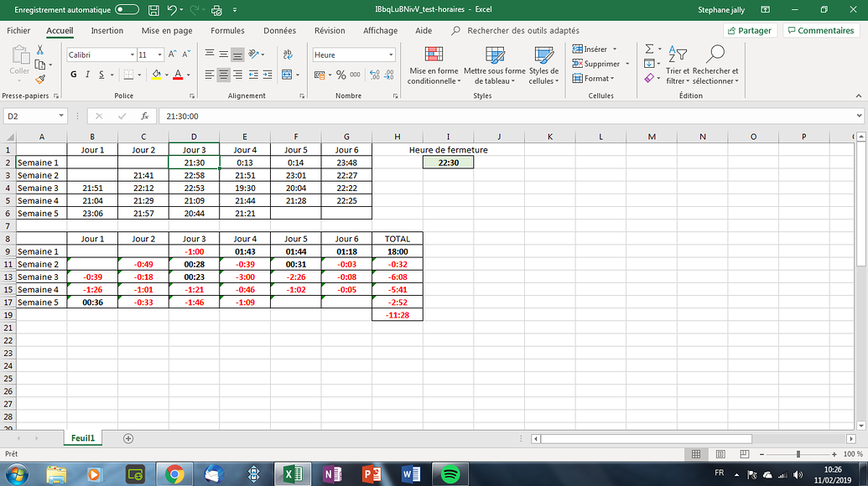Viewport: 868px width, 486px height.
Task: Click the percentage style icon
Action: 340,75
